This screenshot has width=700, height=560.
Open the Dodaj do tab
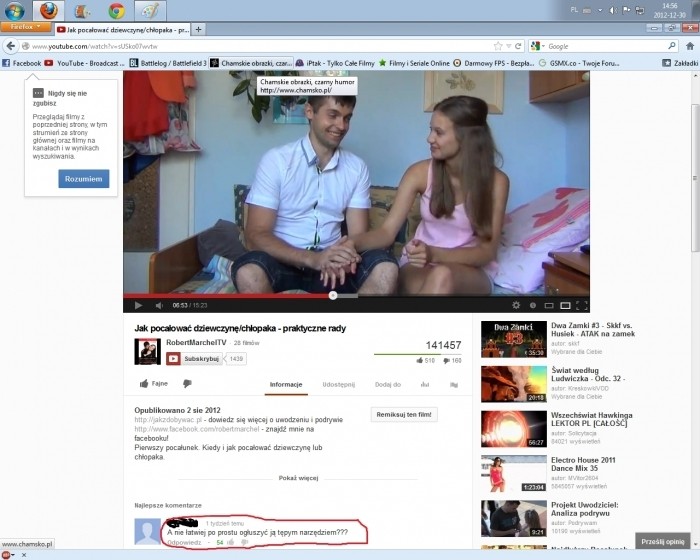click(x=388, y=384)
